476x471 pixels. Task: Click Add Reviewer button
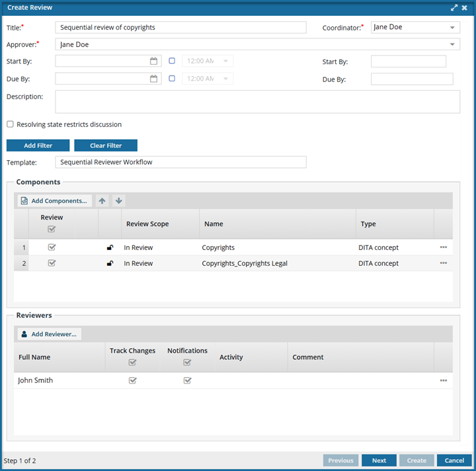50,334
